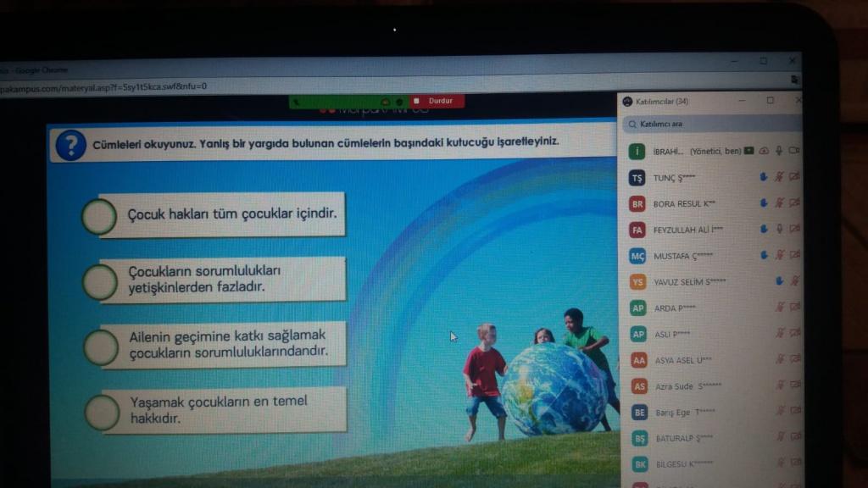Click YAVUZ SELİM's raised hand icon
This screenshot has height=488, width=868.
pos(779,280)
